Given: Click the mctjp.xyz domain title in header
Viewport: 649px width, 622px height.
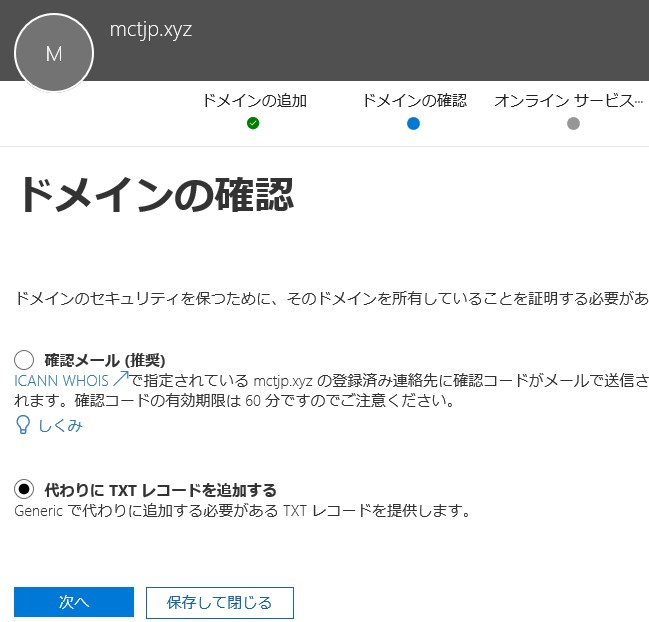Looking at the screenshot, I should pos(151,30).
